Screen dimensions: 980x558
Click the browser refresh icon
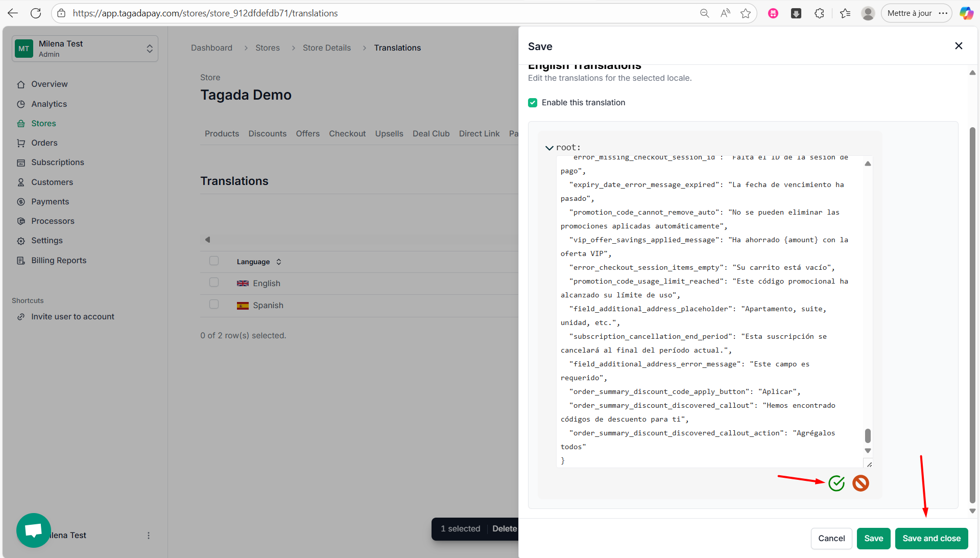[x=36, y=13]
